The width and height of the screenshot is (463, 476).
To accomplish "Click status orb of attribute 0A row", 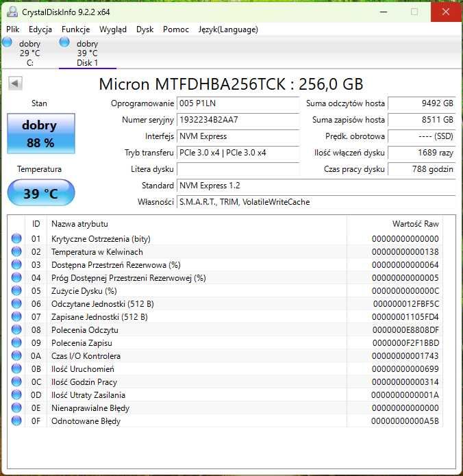I will click(x=16, y=355).
